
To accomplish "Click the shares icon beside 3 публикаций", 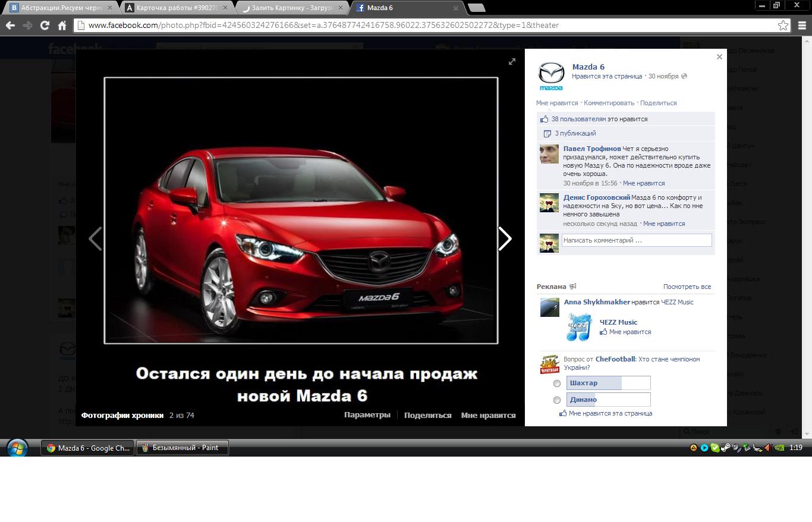I will click(x=547, y=134).
